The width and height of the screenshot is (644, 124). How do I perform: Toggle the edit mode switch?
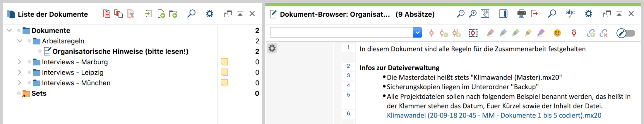(626, 33)
